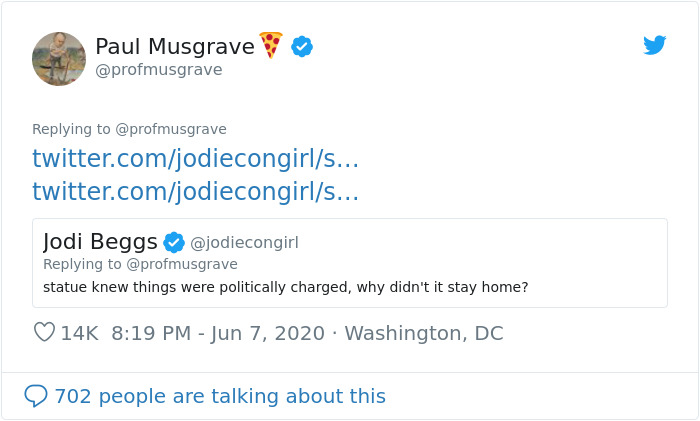
Task: Click Paul Musgrave's profile avatar
Action: pos(59,58)
